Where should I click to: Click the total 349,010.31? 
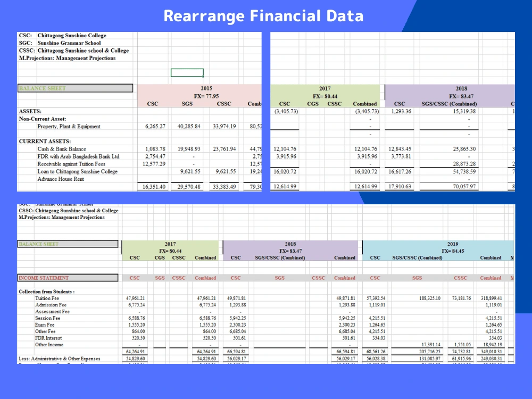pos(491,352)
